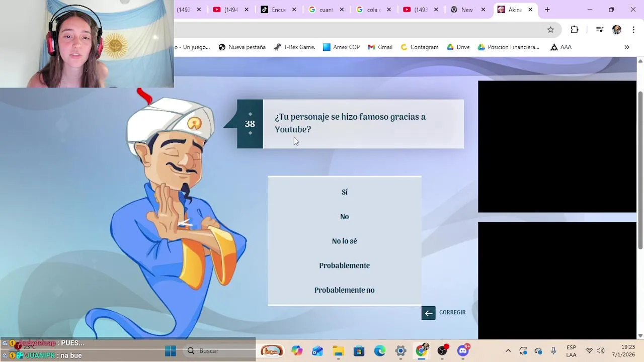This screenshot has height=362, width=644.
Task: Open the Posicion Financiera bookmark
Action: (x=508, y=47)
